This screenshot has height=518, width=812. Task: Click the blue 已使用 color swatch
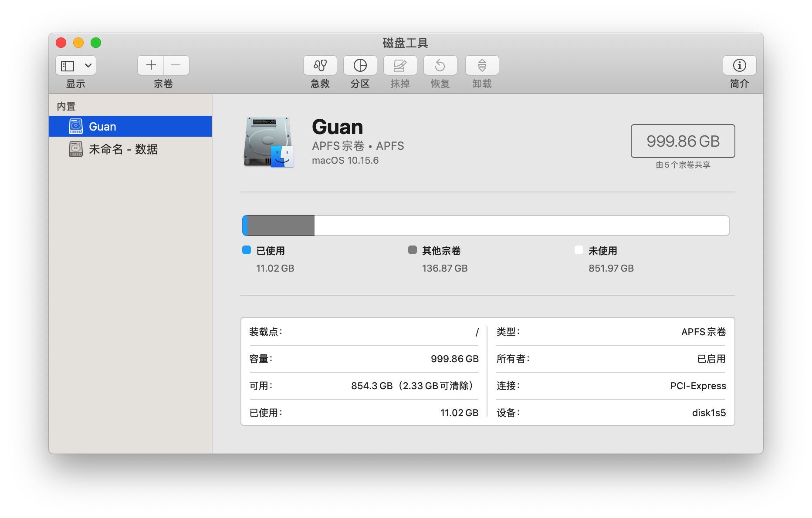[x=247, y=250]
